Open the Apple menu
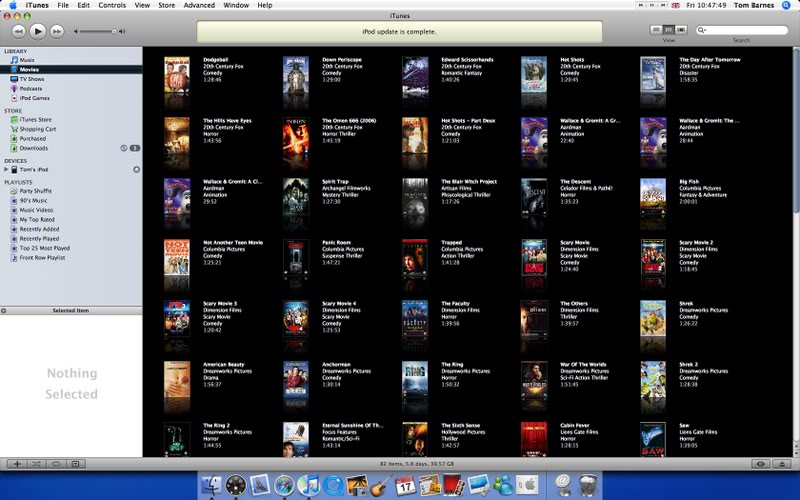 (12, 5)
